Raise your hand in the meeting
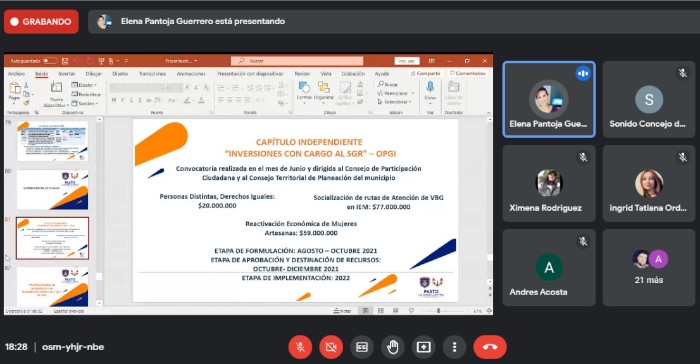 click(393, 347)
